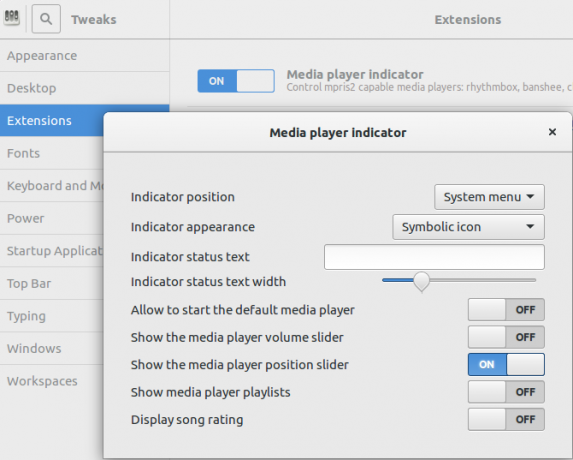The height and width of the screenshot is (460, 573).
Task: Open the Indicator position System menu dropdown
Action: tap(489, 197)
